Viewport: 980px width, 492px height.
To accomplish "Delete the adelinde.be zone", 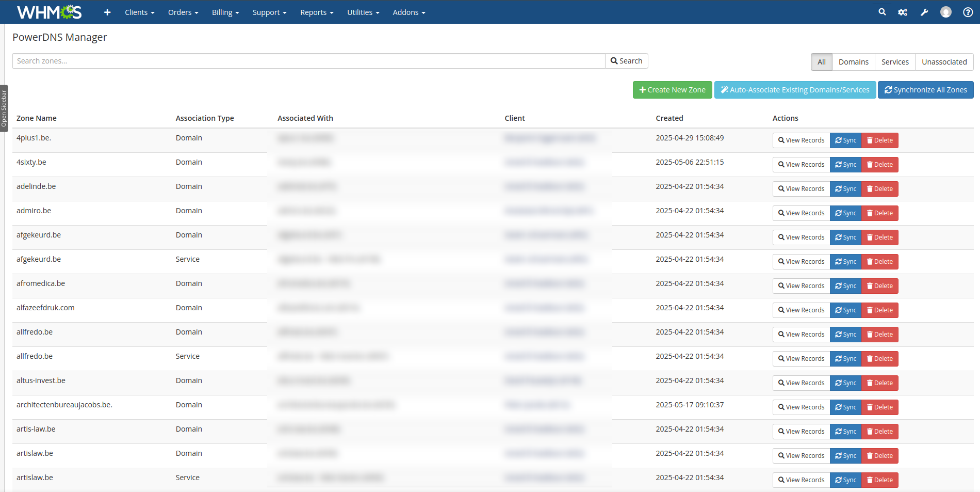I will click(x=879, y=189).
